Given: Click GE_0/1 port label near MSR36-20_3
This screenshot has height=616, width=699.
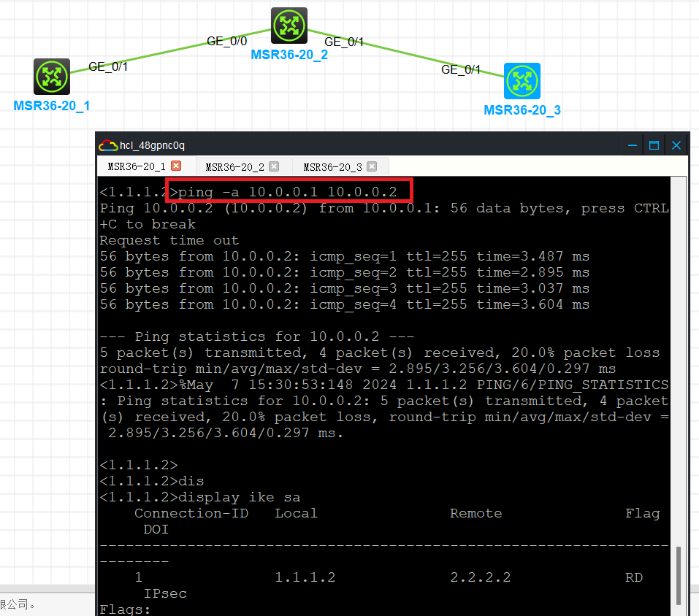Looking at the screenshot, I should (x=460, y=69).
